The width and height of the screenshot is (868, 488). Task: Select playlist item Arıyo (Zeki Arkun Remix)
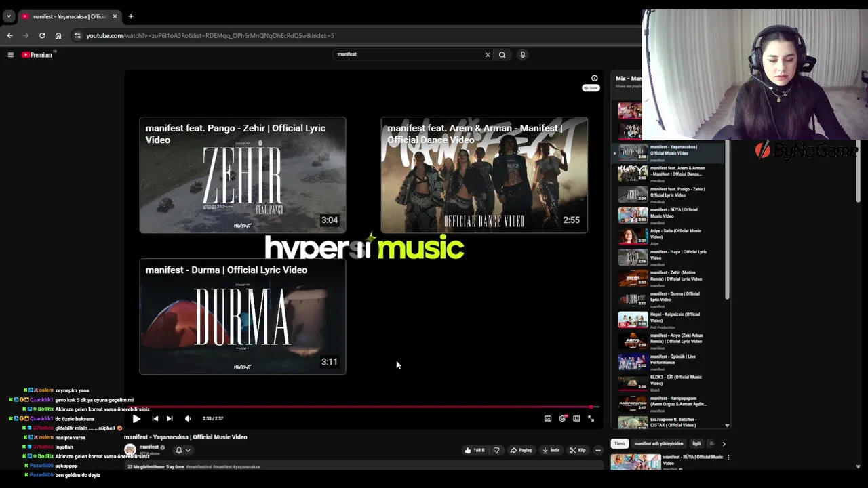pyautogui.click(x=668, y=341)
